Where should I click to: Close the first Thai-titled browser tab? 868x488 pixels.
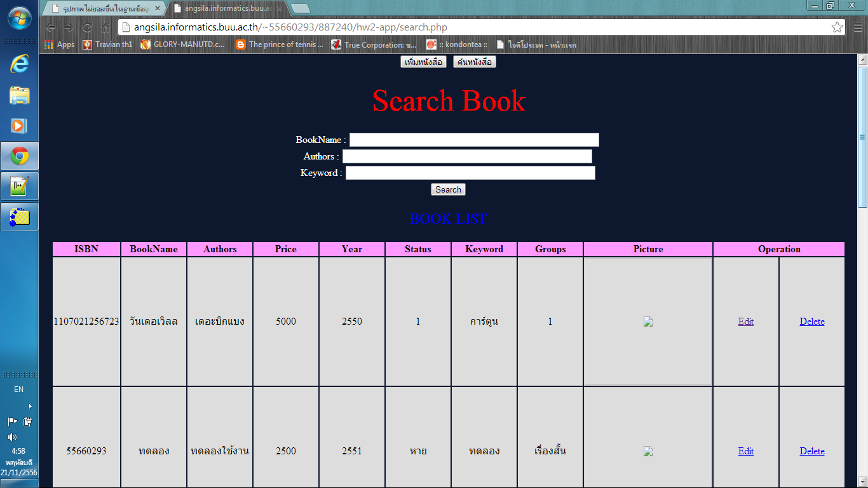[x=158, y=9]
